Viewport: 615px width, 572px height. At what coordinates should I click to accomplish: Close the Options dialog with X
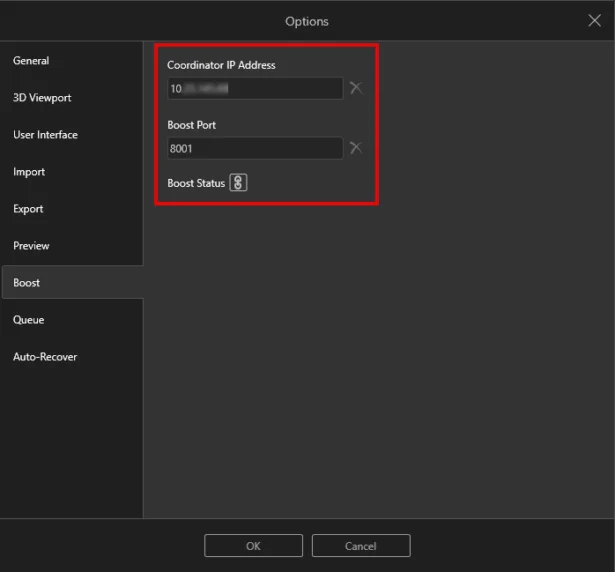tap(594, 21)
